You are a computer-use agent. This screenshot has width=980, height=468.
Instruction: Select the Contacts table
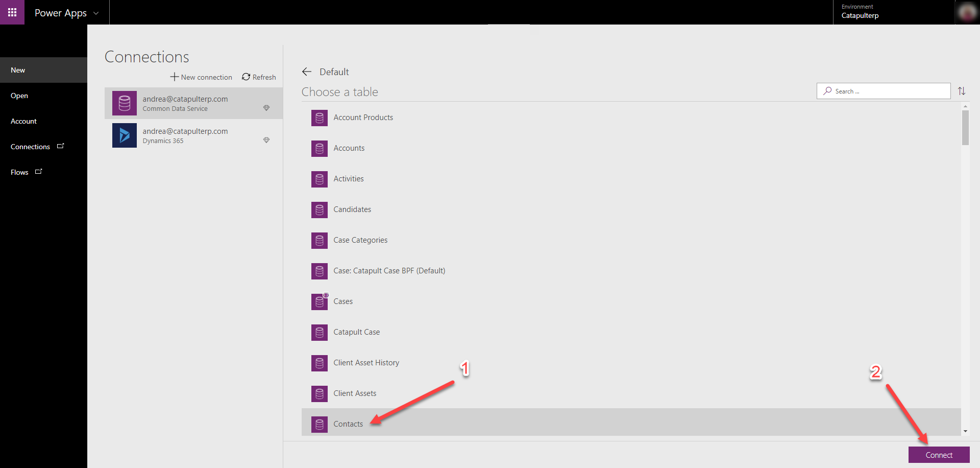[x=631, y=422]
